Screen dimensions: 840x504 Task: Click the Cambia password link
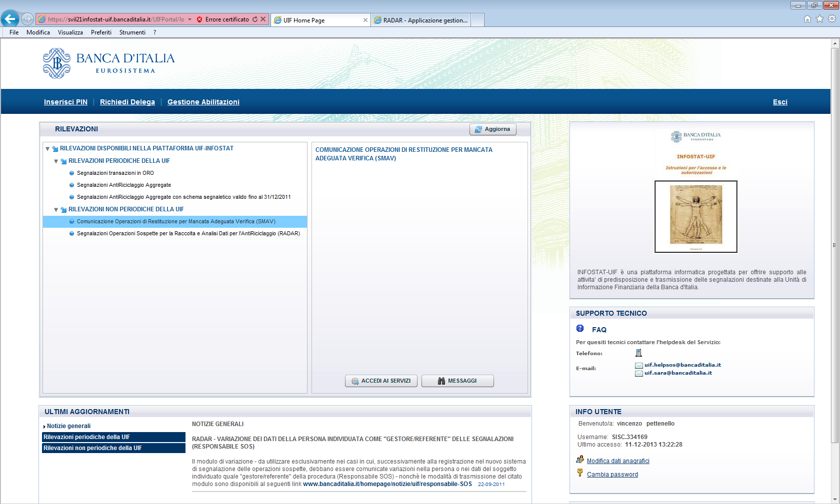612,475
